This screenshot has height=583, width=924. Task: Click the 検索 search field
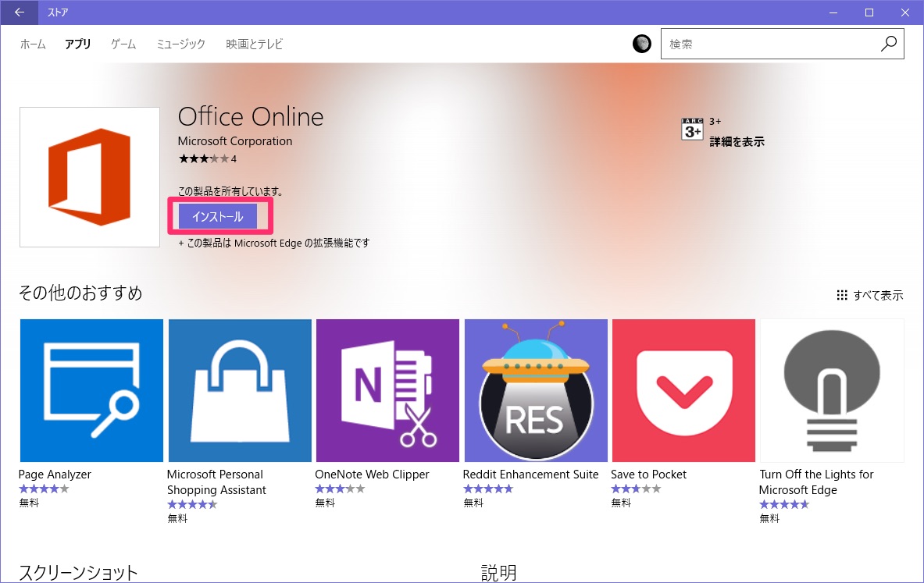tap(782, 44)
